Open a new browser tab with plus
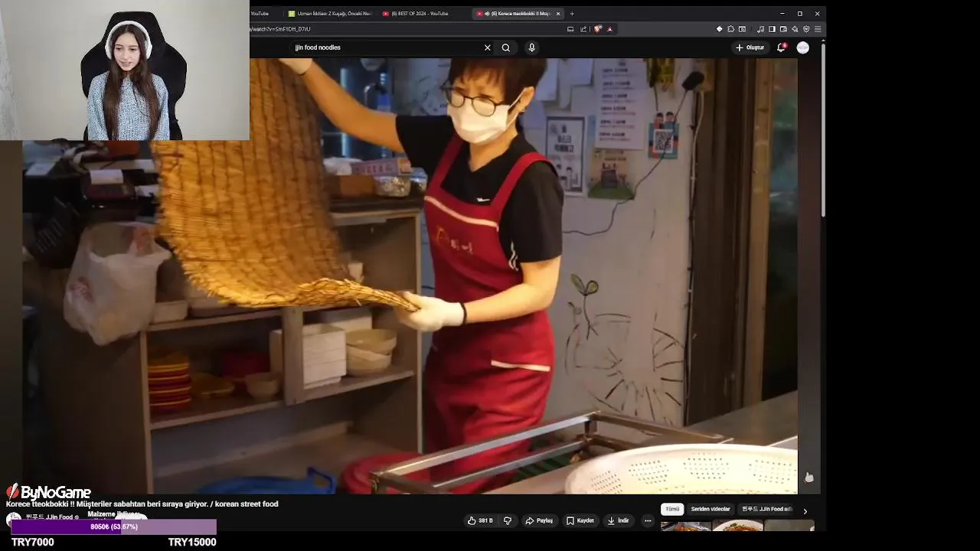Viewport: 980px width, 551px height. (x=572, y=14)
